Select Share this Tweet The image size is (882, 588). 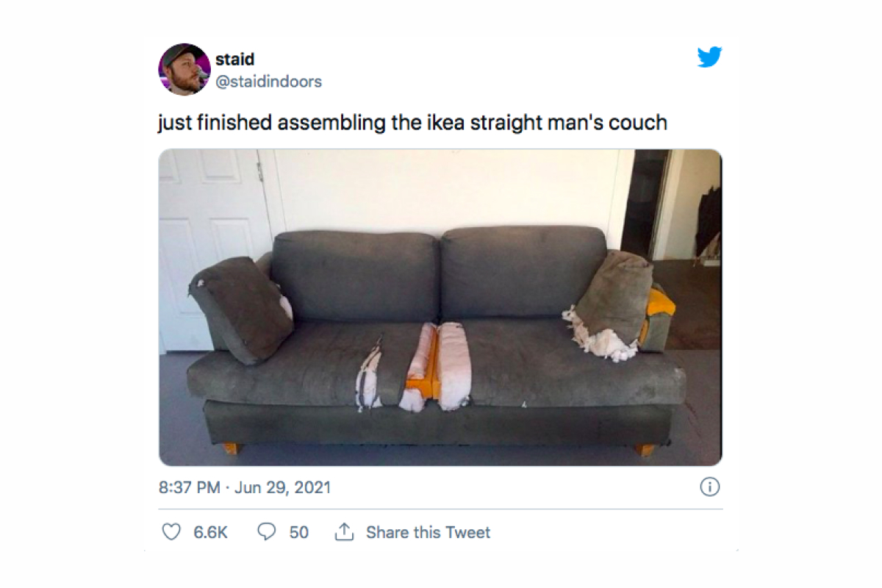428,532
